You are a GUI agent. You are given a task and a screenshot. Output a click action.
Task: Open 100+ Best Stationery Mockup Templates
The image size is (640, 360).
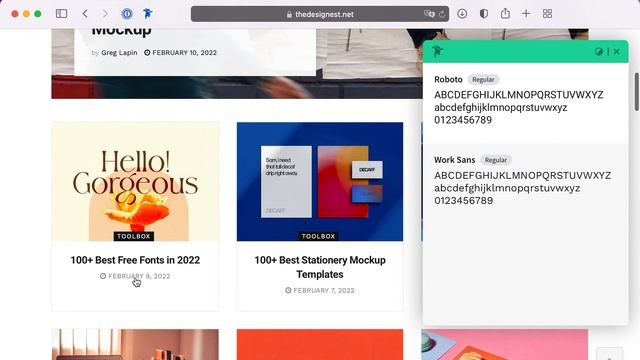(x=320, y=267)
